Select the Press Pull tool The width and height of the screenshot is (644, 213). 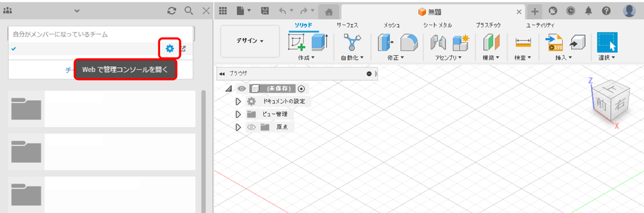click(x=385, y=42)
